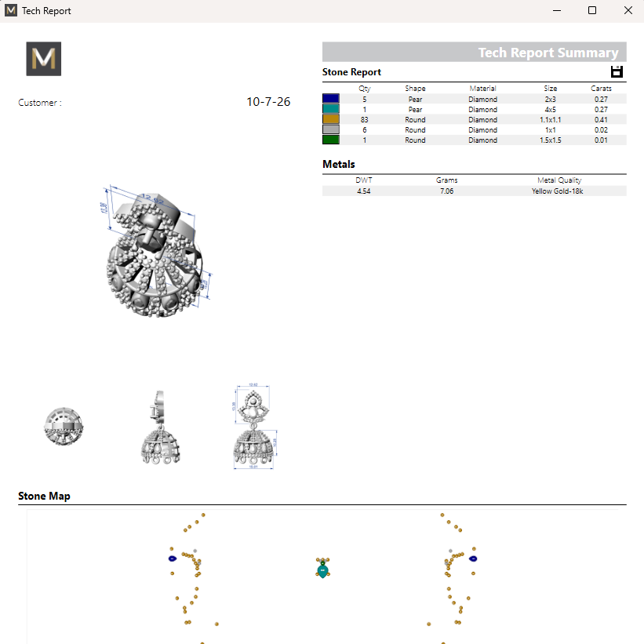Select the teal 4x5 pear swatch
Viewport: 644px width, 644px height.
pos(330,109)
